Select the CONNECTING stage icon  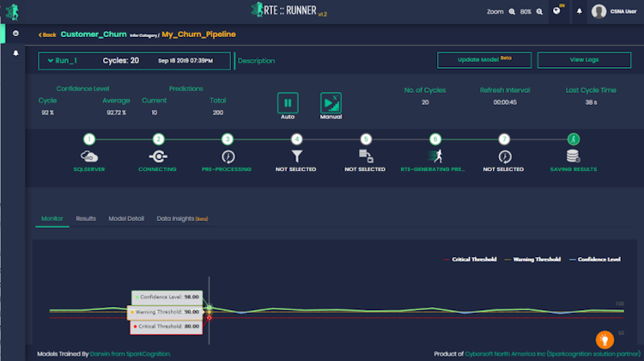[x=158, y=156]
